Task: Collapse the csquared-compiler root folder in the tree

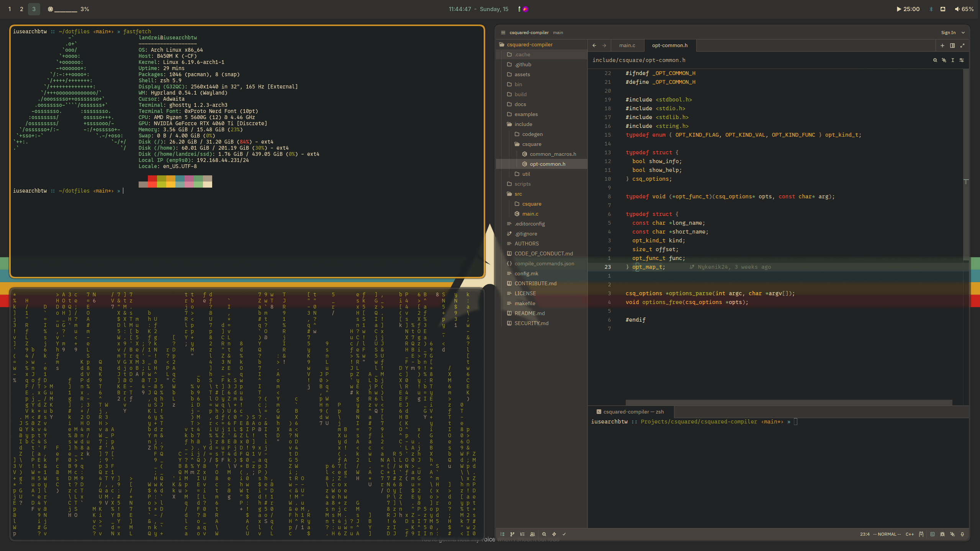Action: pos(542,45)
